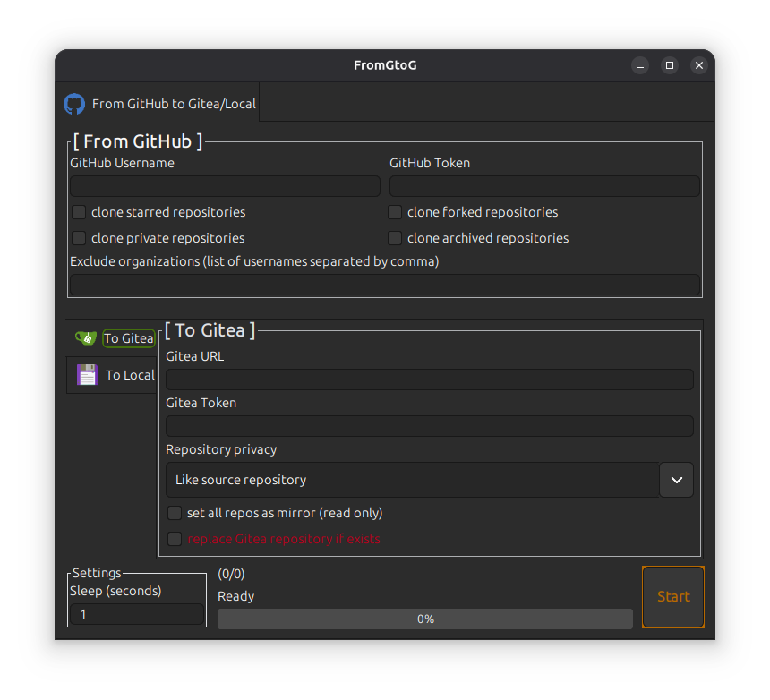Click the '[ From GitHub ]' group heading
Screen dimensions: 770x700
coord(138,141)
